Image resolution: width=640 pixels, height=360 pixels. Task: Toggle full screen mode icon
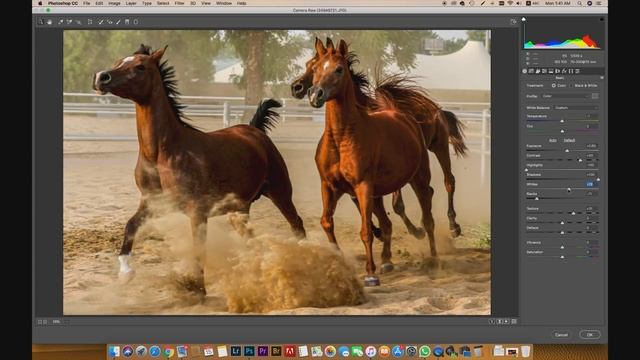pyautogui.click(x=513, y=22)
